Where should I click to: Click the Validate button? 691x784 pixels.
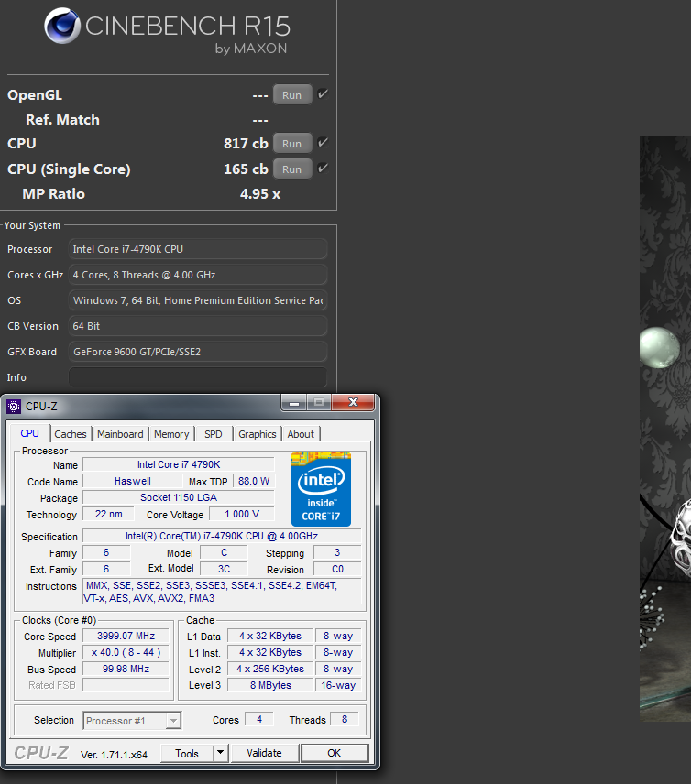click(264, 753)
